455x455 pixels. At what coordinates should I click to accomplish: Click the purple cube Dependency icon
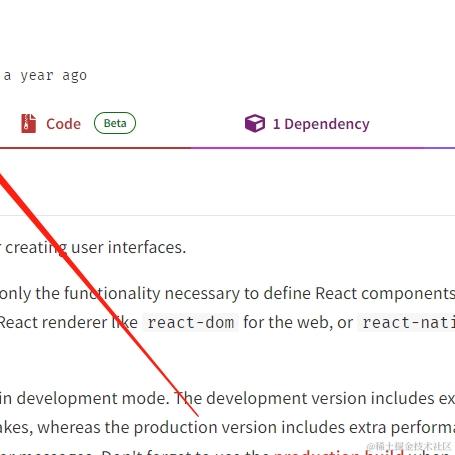pos(255,123)
